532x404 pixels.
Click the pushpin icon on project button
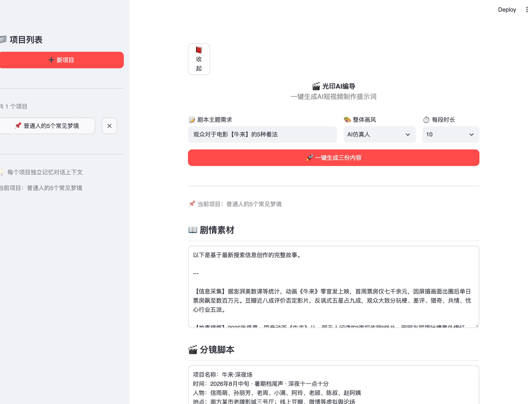click(x=18, y=126)
